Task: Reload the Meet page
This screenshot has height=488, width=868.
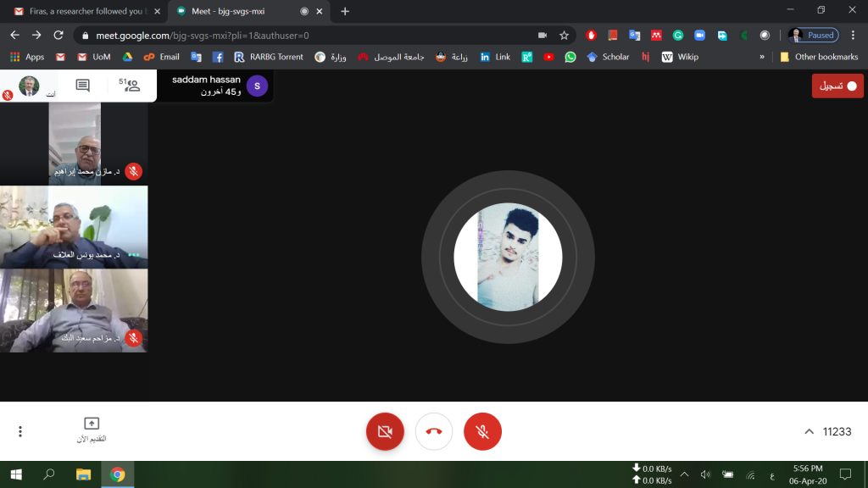Action: pos(58,36)
